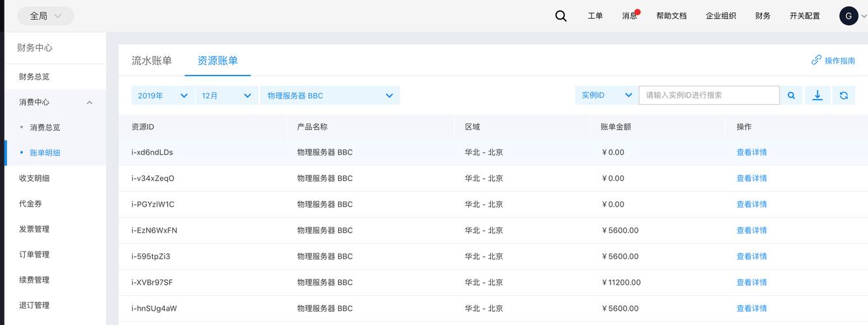The width and height of the screenshot is (868, 325).
Task: Click the instance ID search button
Action: [x=791, y=96]
